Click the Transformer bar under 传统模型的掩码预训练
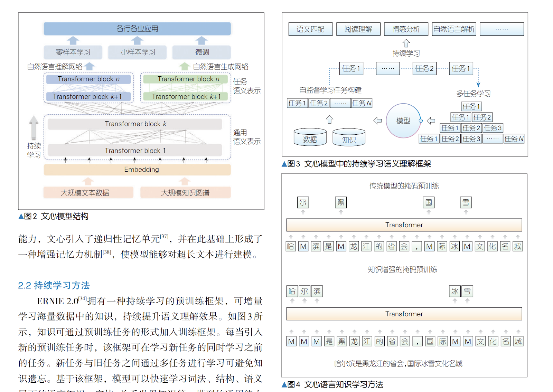 click(404, 225)
